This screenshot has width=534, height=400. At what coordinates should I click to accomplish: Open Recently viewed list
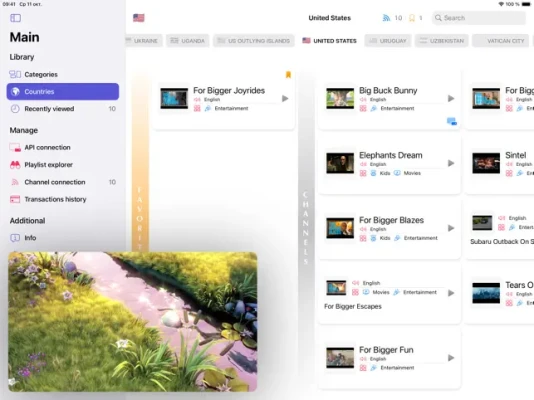(63, 109)
